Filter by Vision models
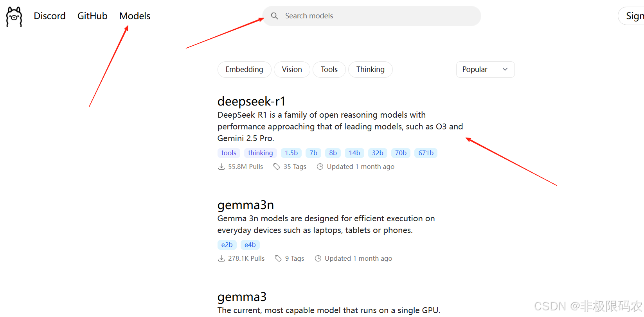The height and width of the screenshot is (317, 644). pos(292,70)
